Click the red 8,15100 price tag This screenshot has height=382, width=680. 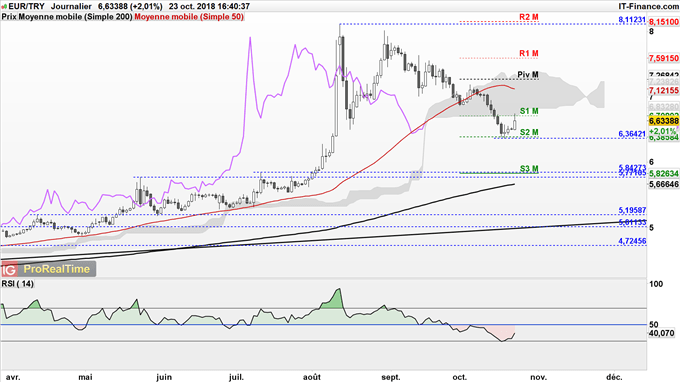pyautogui.click(x=664, y=22)
